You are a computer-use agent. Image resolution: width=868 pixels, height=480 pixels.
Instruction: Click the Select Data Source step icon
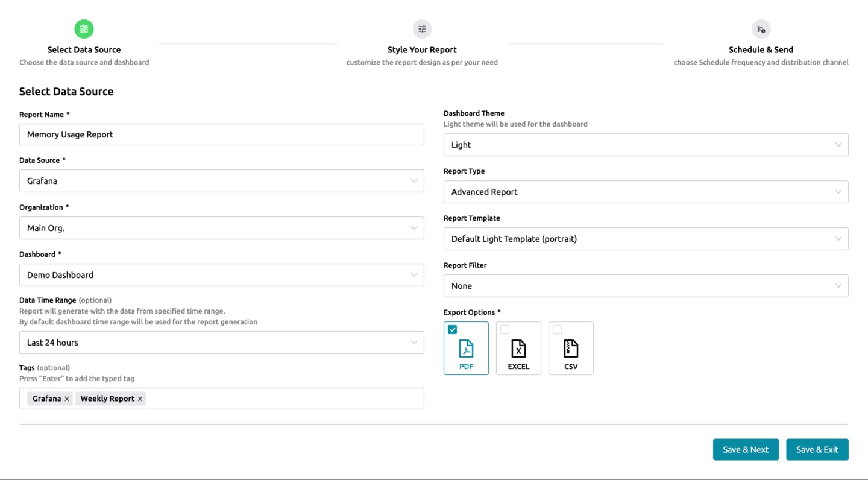point(84,29)
